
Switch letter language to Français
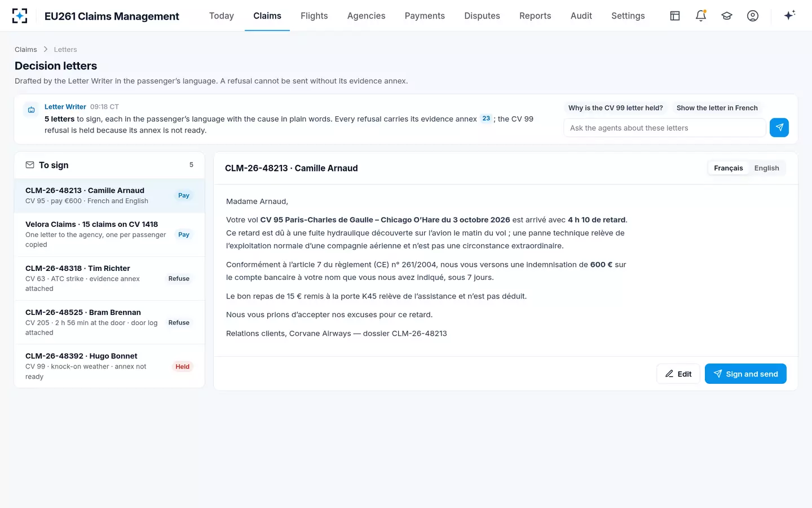(x=728, y=168)
